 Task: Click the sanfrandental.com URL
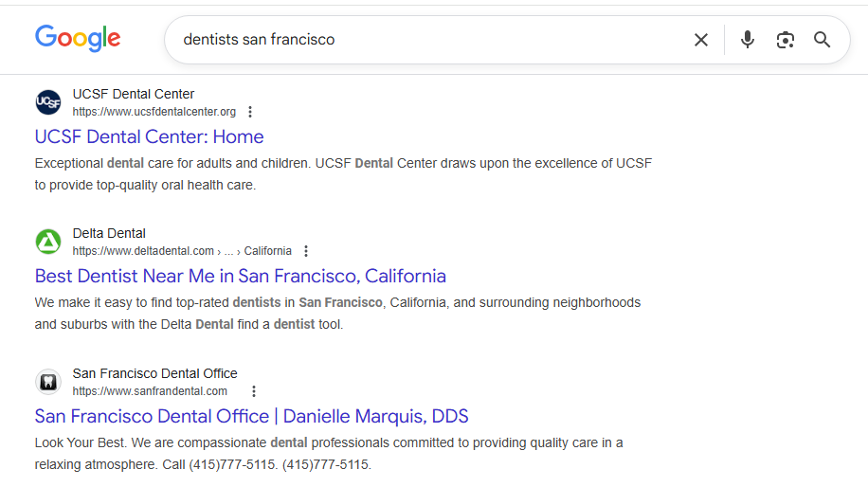pyautogui.click(x=150, y=391)
